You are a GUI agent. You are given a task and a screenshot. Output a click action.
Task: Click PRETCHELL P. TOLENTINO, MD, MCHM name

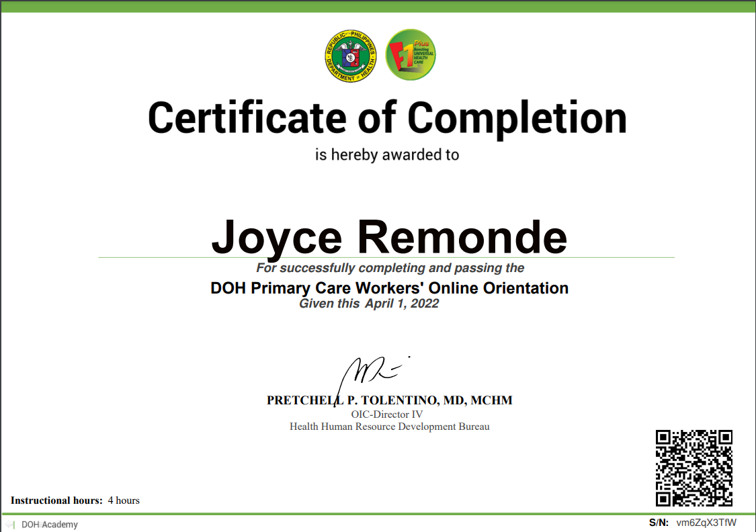pos(389,400)
